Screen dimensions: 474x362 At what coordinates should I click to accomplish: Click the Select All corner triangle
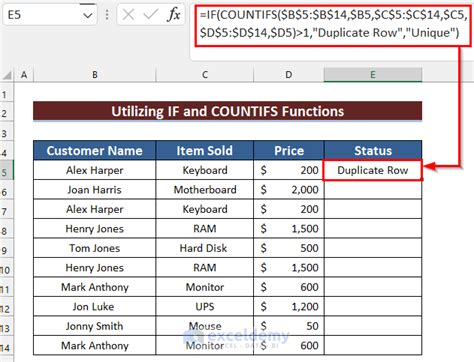tap(7, 75)
